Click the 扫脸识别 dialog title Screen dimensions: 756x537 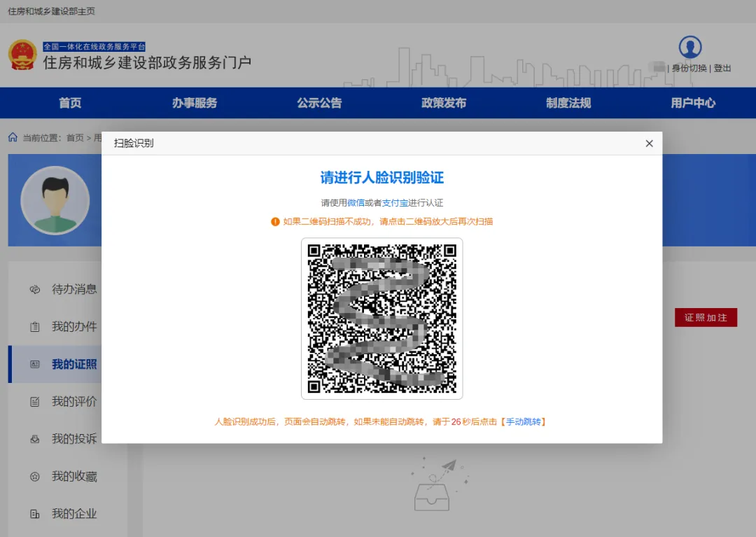(134, 143)
